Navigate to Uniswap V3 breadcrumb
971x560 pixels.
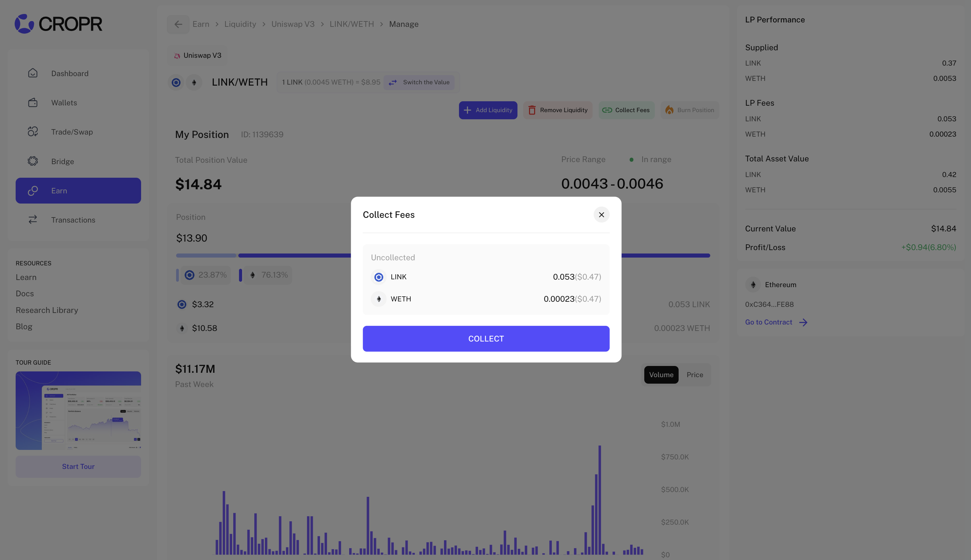[x=293, y=24]
